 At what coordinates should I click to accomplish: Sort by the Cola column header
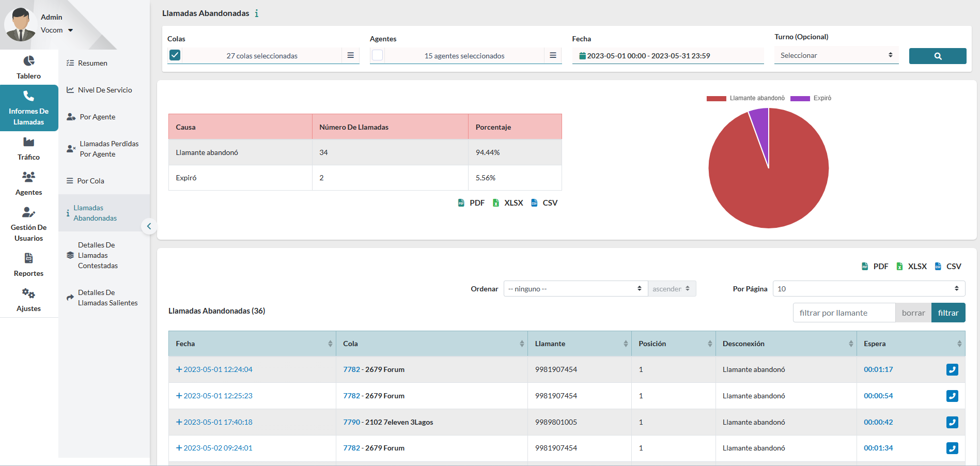[x=432, y=344]
